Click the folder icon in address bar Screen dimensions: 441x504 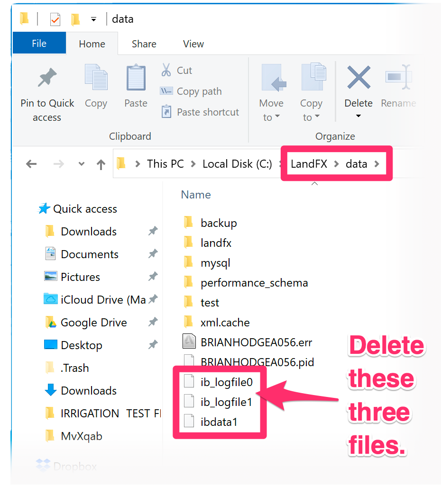coord(121,163)
